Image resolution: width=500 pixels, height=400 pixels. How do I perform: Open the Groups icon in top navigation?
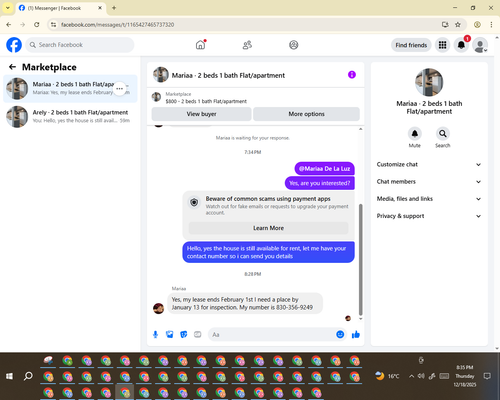tap(294, 45)
